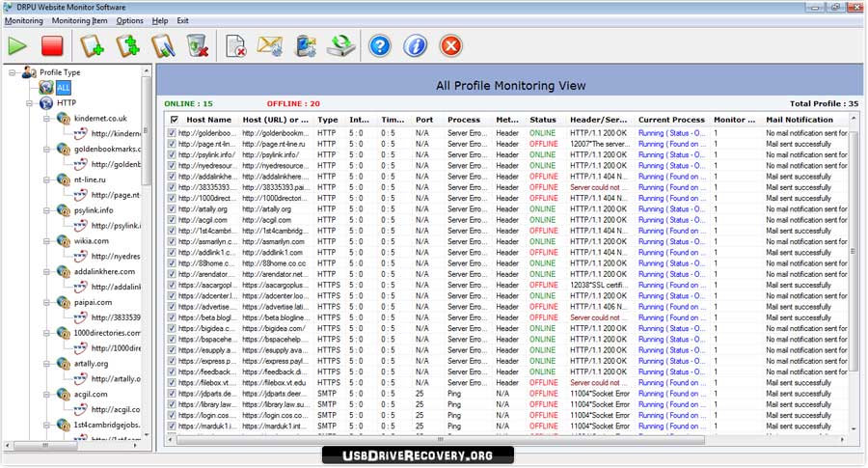
Task: Collapse the 1000directories.com node
Action: point(47,334)
